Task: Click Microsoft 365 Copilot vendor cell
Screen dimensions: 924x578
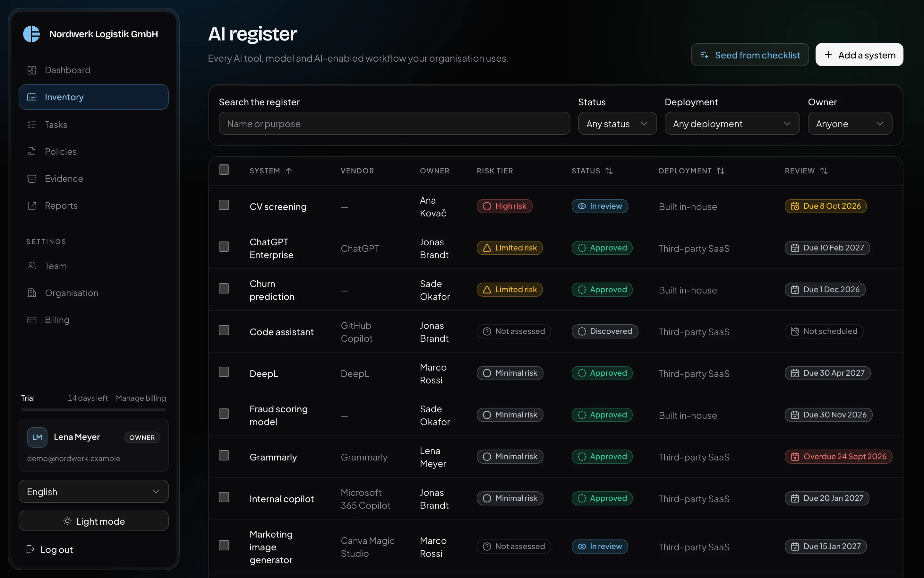Action: 365,499
